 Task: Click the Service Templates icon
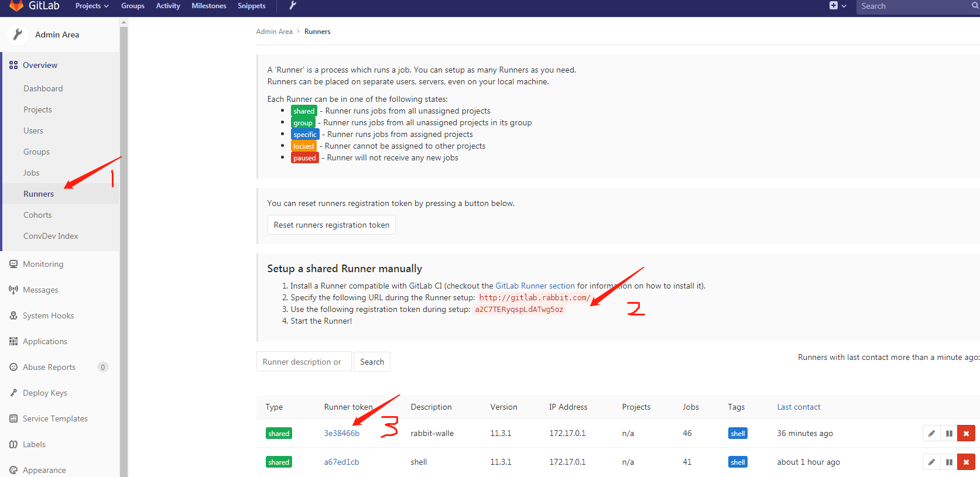(13, 418)
